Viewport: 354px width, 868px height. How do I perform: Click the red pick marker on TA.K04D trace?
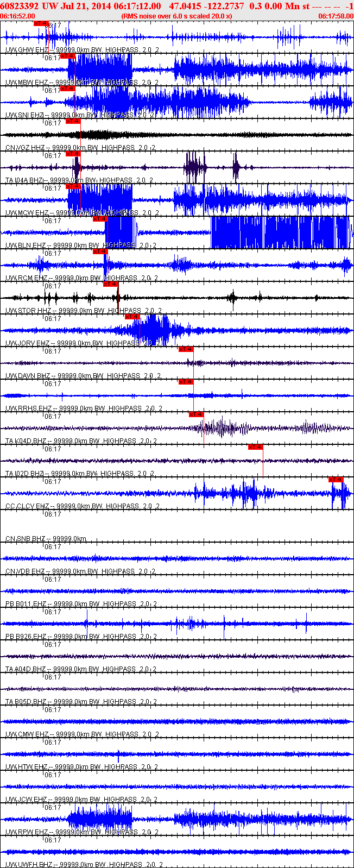point(197,414)
